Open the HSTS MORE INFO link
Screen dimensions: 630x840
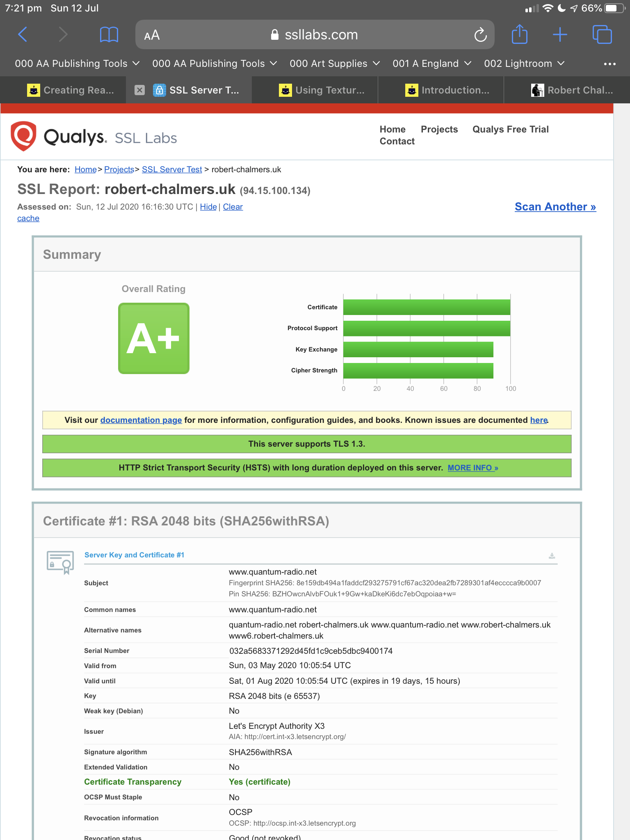tap(473, 468)
